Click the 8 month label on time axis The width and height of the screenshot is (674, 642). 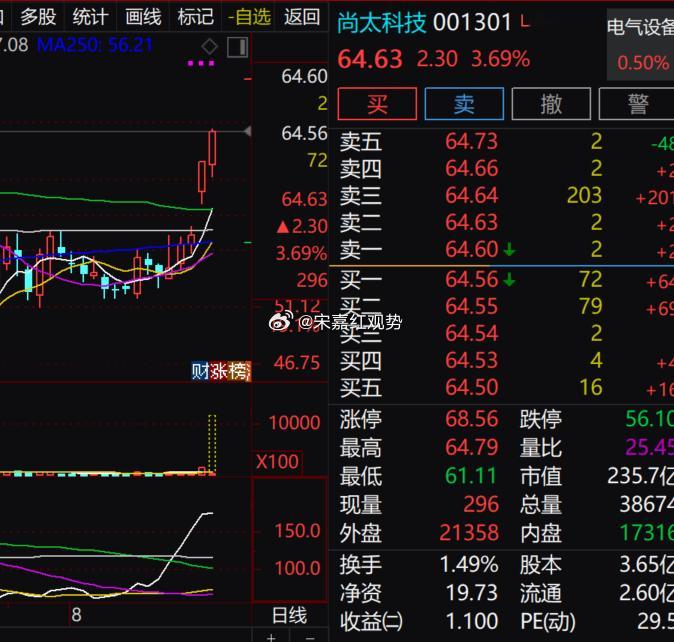77,615
